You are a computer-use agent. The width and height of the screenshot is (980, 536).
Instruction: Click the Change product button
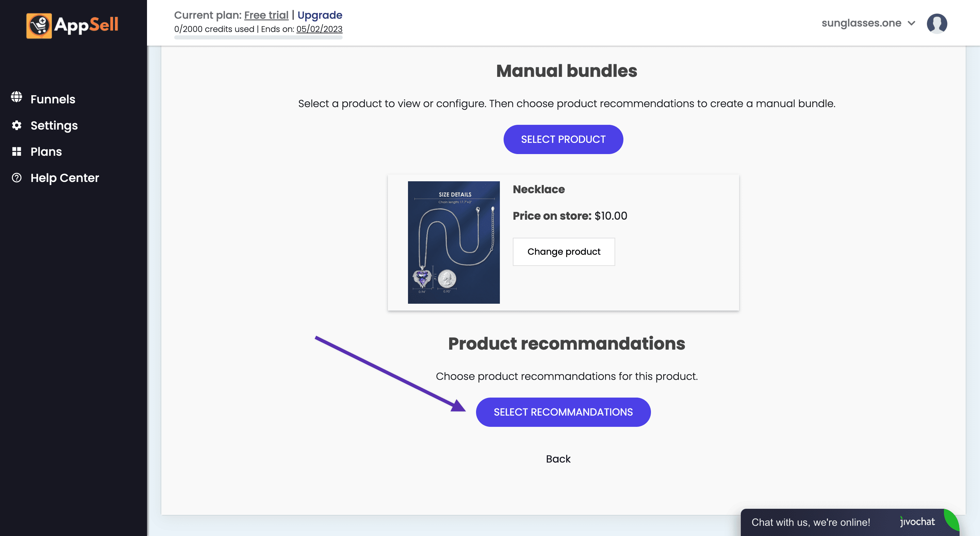(563, 252)
